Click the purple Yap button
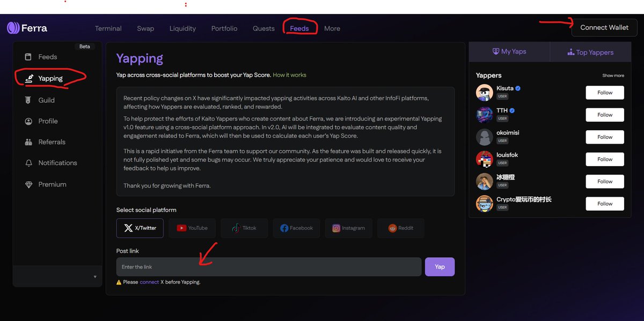 tap(440, 267)
